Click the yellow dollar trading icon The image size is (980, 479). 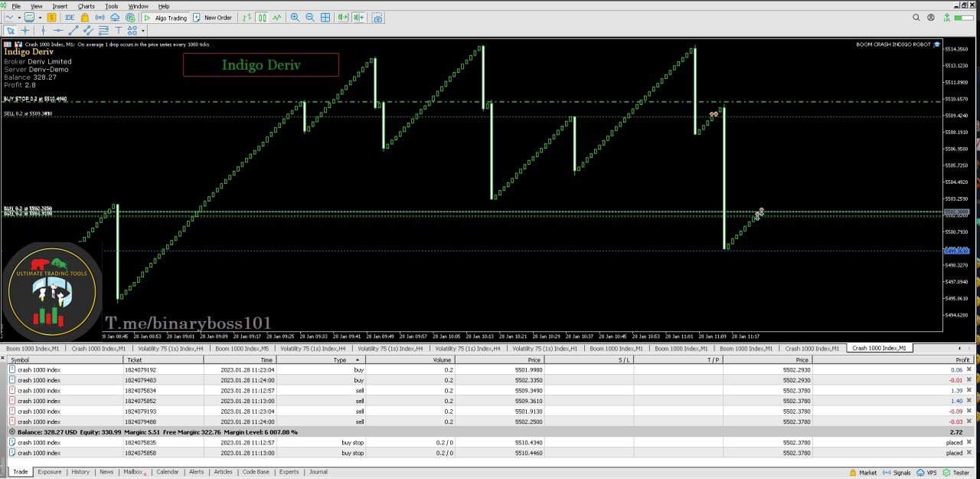[52, 18]
